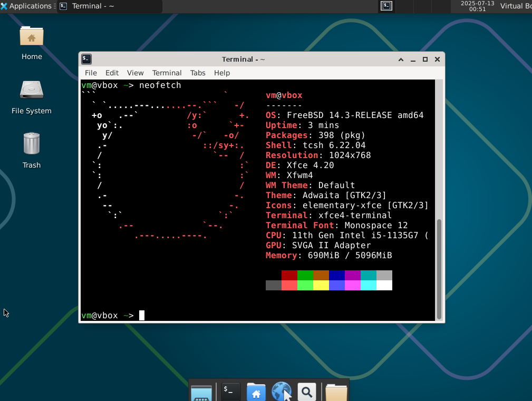Image resolution: width=532 pixels, height=401 pixels.
Task: Click the 'Icons: elementary-xfce [GTK2/3]' line
Action: click(x=347, y=205)
